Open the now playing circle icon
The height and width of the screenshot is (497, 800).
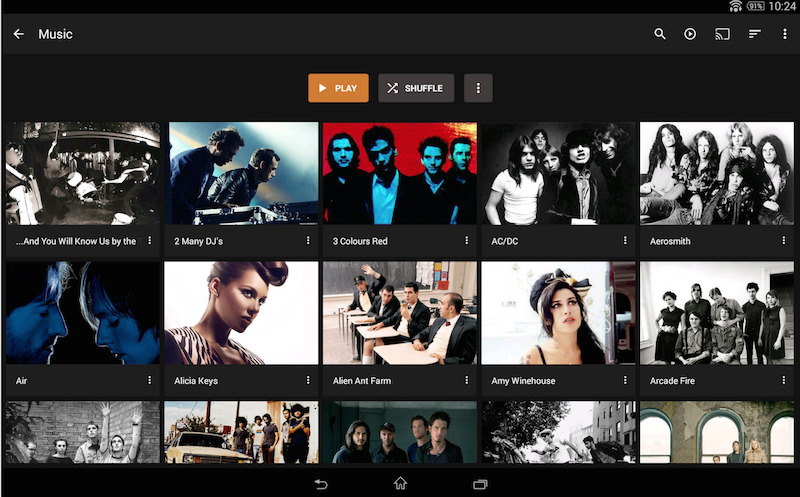click(690, 34)
